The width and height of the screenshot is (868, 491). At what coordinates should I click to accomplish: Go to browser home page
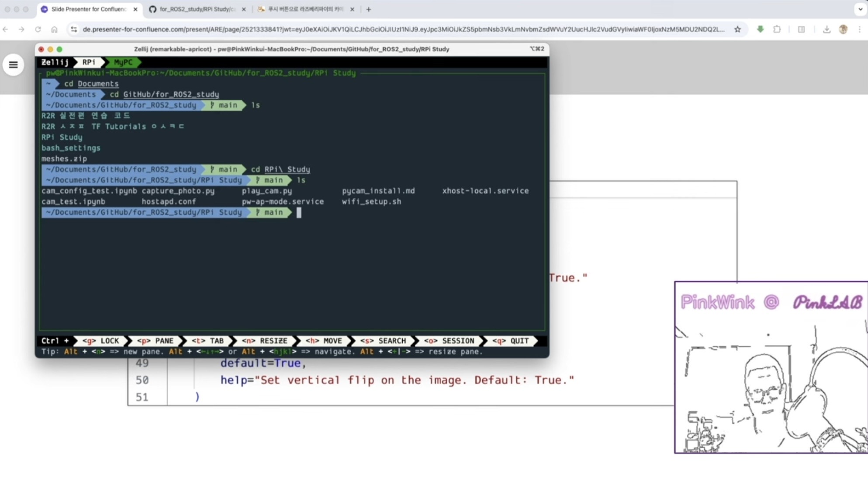point(54,29)
